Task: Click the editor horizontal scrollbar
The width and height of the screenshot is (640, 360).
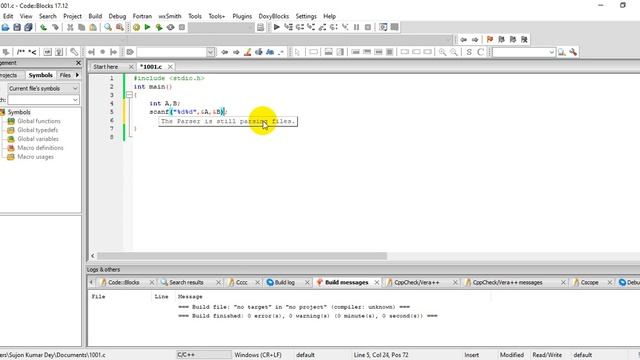Action: pyautogui.click(x=242, y=256)
